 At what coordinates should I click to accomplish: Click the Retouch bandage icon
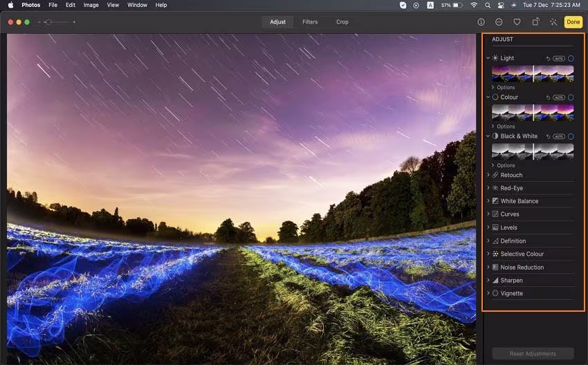click(495, 175)
